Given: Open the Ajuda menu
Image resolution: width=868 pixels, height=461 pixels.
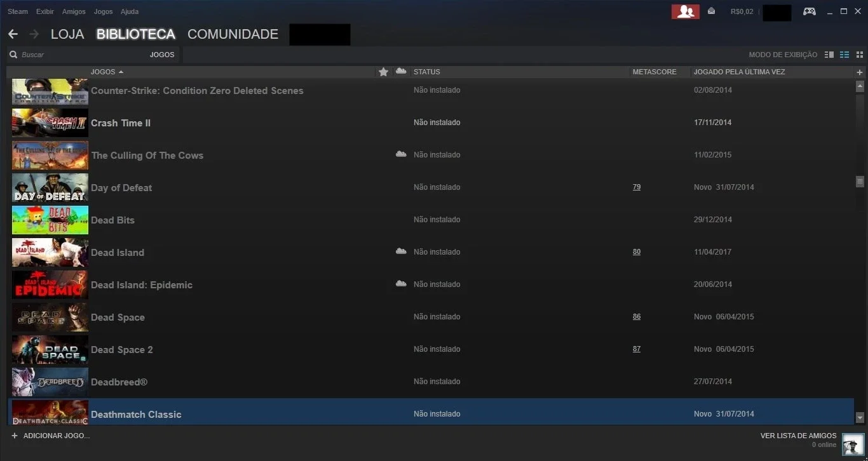Looking at the screenshot, I should (x=130, y=11).
